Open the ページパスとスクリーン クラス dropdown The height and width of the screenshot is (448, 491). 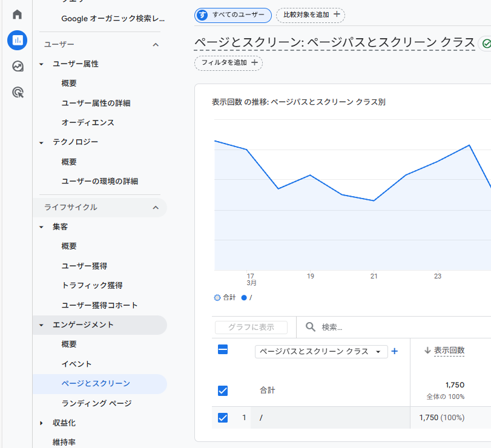click(321, 352)
